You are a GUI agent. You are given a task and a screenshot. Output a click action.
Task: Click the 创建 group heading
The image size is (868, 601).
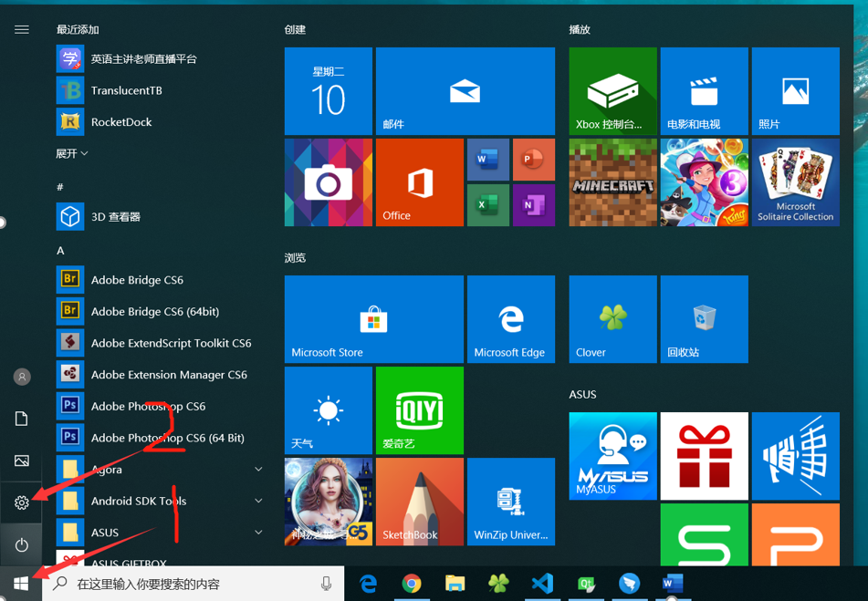point(295,29)
